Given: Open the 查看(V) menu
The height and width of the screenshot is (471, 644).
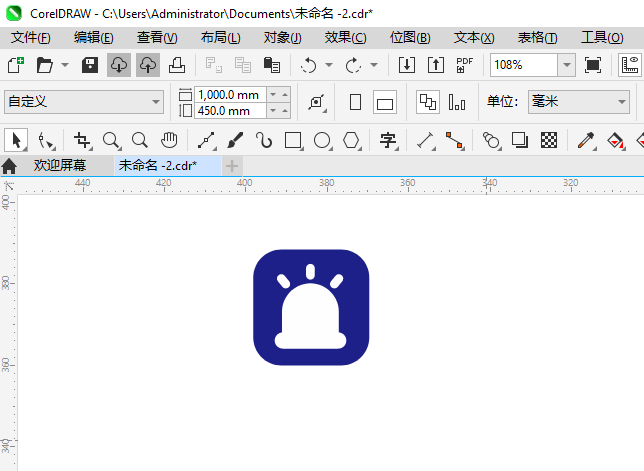Looking at the screenshot, I should click(x=157, y=38).
